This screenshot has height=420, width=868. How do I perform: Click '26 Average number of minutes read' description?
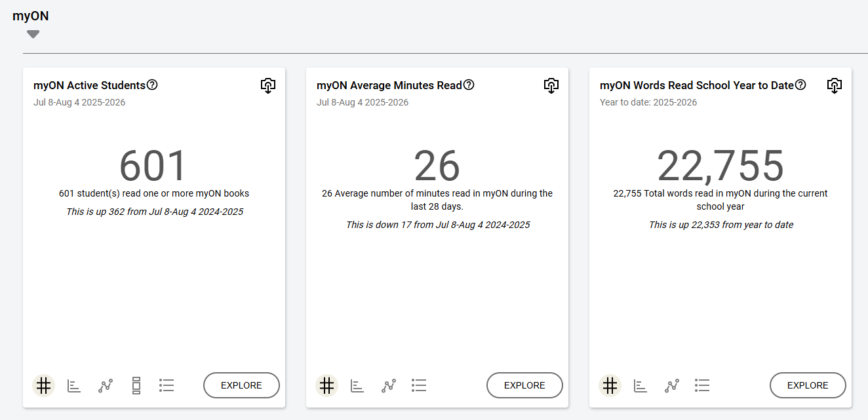[x=437, y=200]
